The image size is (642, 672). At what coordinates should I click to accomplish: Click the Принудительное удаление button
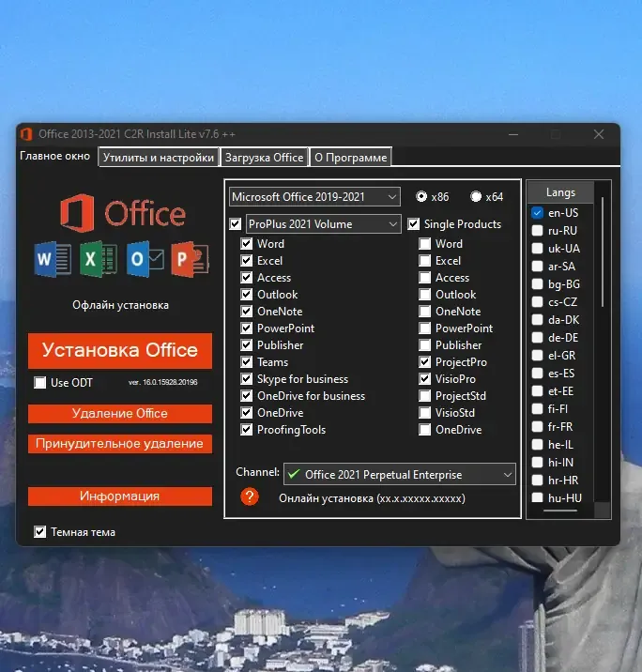point(120,444)
